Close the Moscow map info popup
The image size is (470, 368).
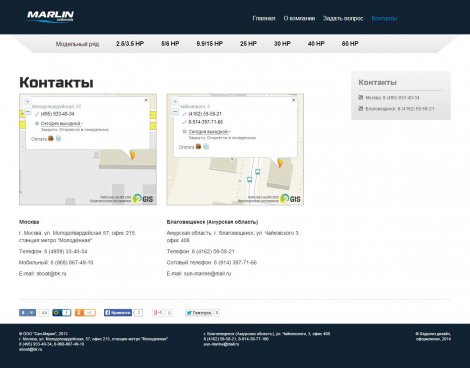click(146, 100)
